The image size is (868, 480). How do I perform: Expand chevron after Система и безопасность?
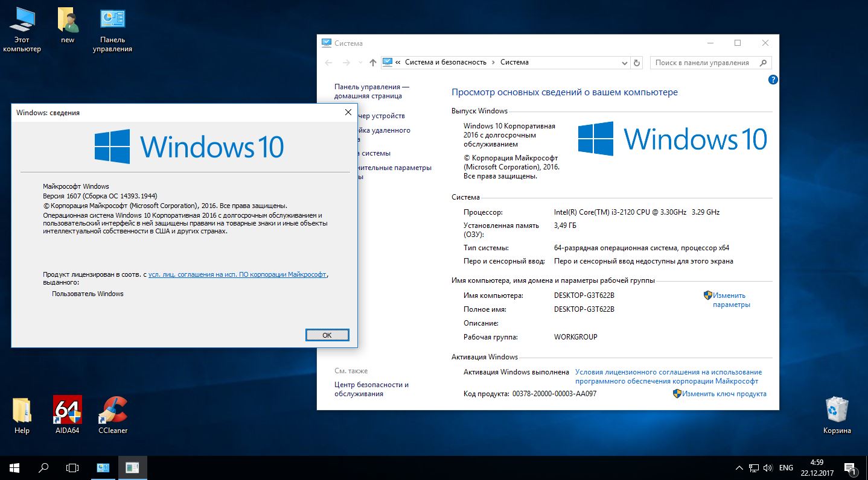tap(493, 62)
